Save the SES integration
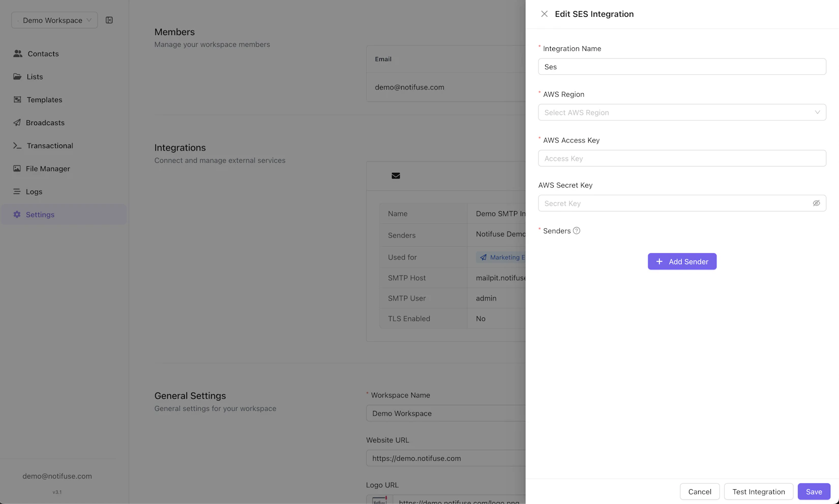This screenshot has height=504, width=839. (x=814, y=491)
